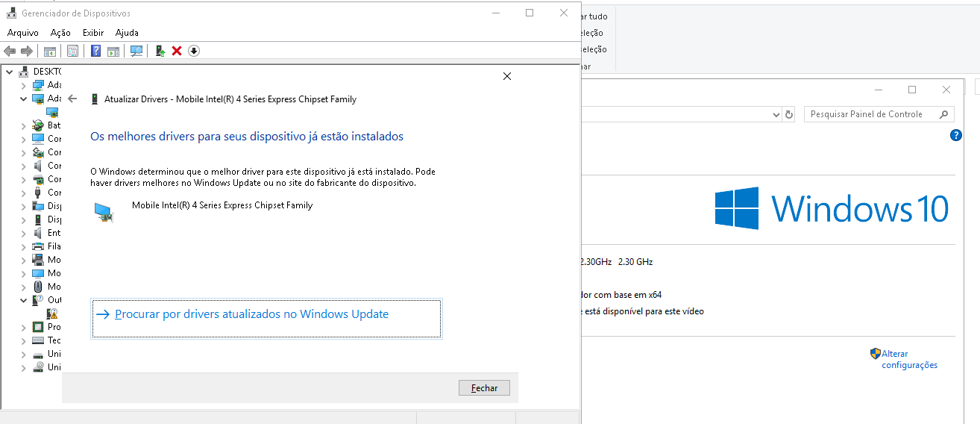Viewport: 980px width, 424px height.
Task: Collapse the DESKTOP root tree node
Action: pyautogui.click(x=9, y=72)
